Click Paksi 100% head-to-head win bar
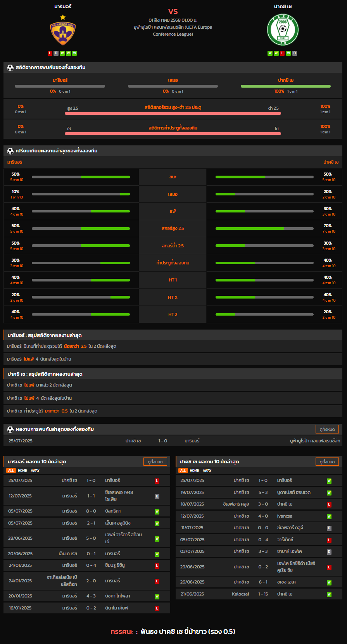The height and width of the screenshot is (644, 347). pyautogui.click(x=286, y=86)
